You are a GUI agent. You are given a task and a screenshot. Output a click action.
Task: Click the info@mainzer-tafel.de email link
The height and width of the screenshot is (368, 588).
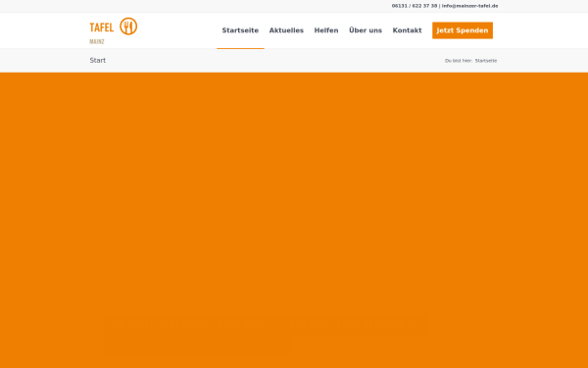pyautogui.click(x=469, y=6)
